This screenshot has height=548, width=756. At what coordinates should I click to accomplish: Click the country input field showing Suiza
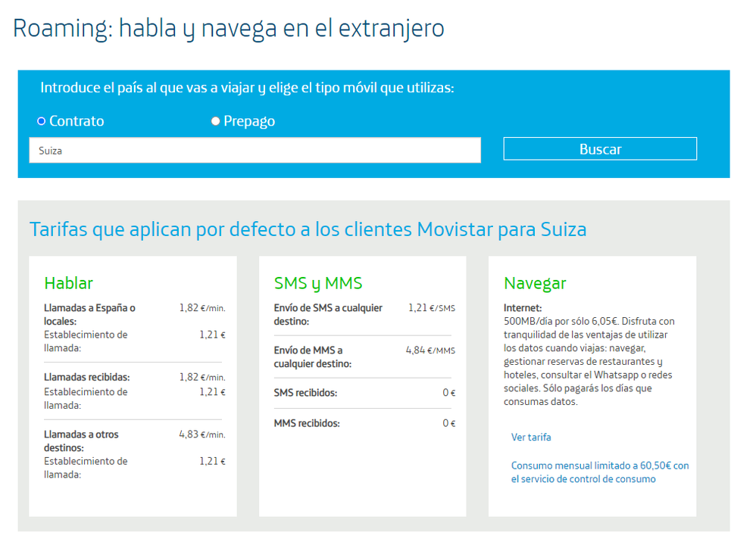[254, 150]
